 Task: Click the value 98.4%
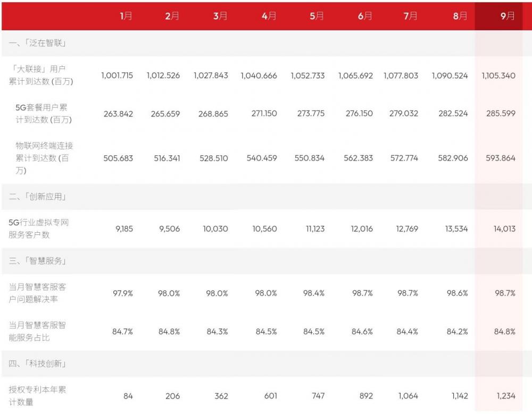pos(314,293)
